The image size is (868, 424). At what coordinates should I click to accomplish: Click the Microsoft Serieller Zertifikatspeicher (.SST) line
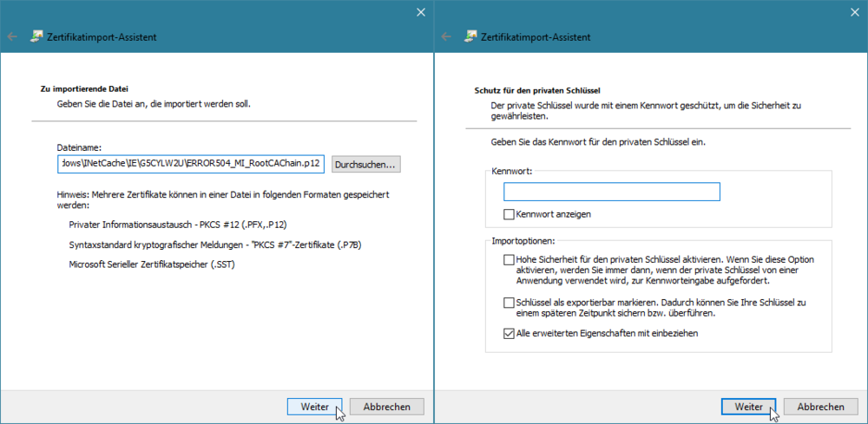[152, 264]
